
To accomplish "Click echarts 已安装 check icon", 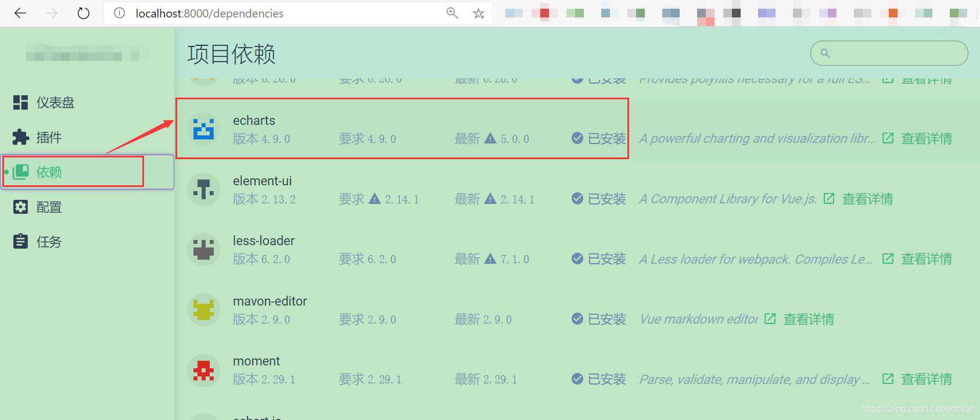I will pyautogui.click(x=577, y=138).
